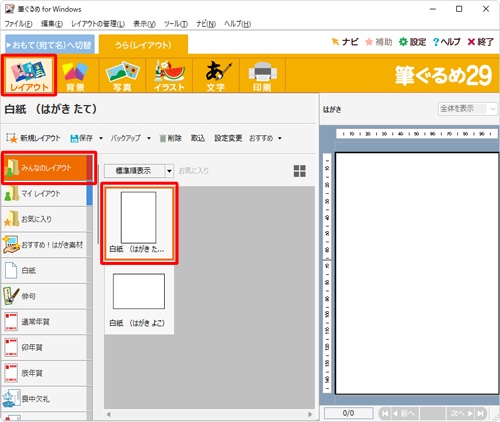Image resolution: width=500 pixels, height=422 pixels.
Task: Select the 白紙 (はがき よこ) thumbnail
Action: [x=139, y=299]
